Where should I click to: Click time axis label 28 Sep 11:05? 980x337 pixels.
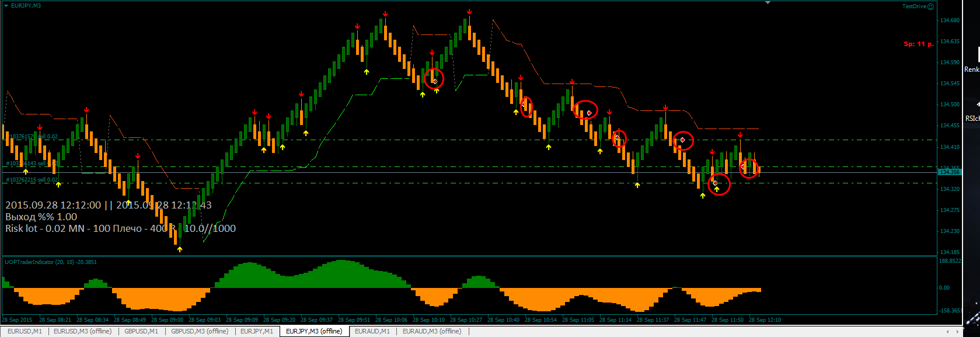coord(578,320)
